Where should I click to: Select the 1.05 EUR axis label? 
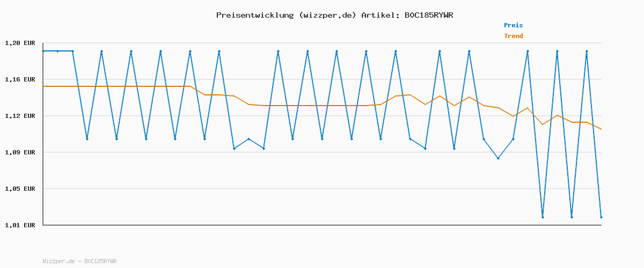pos(20,189)
